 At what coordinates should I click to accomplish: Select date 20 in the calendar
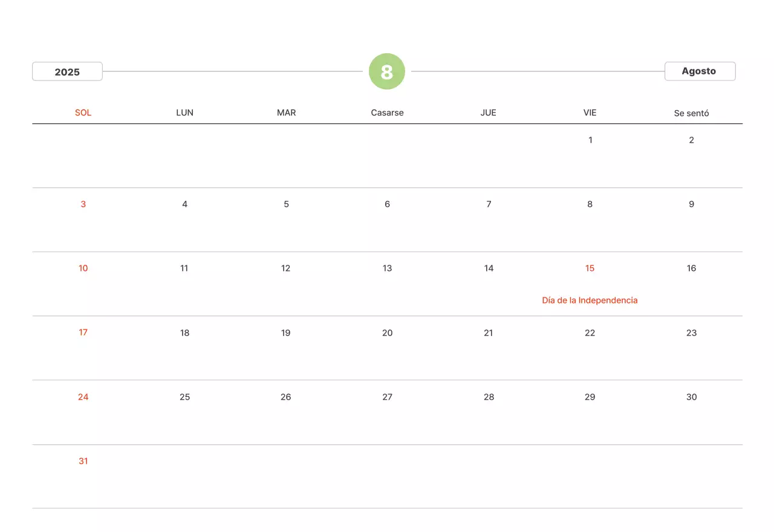click(387, 333)
